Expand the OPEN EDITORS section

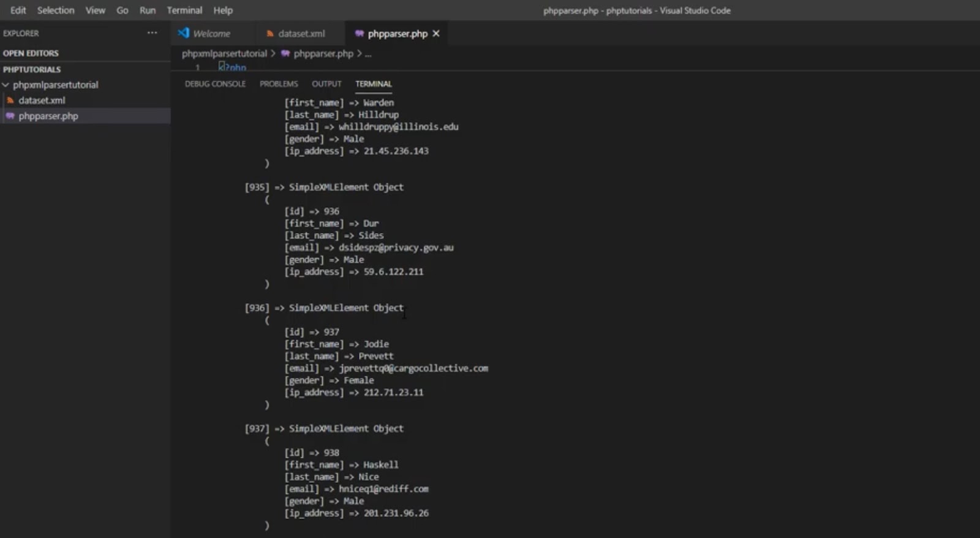pyautogui.click(x=31, y=53)
